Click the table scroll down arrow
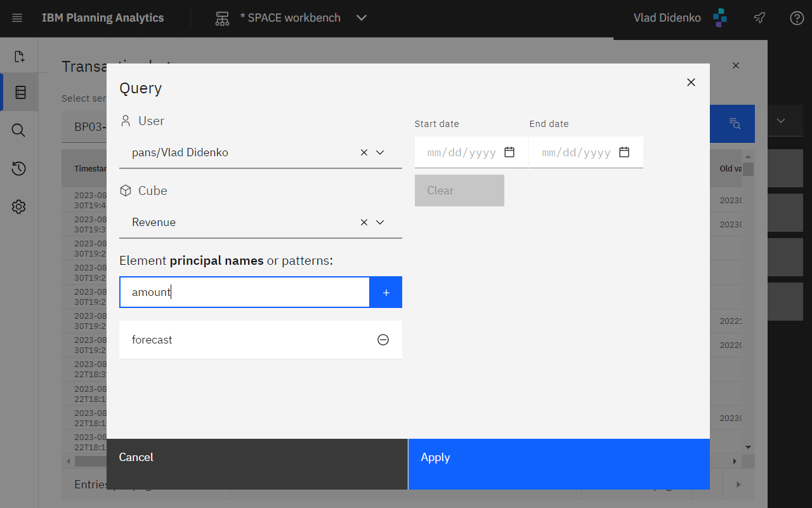This screenshot has width=812, height=508. (x=749, y=448)
